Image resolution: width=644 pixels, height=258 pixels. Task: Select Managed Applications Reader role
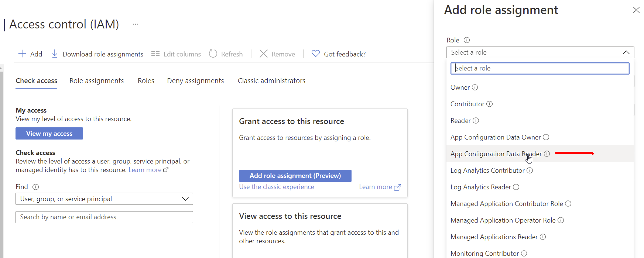[x=540, y=237]
